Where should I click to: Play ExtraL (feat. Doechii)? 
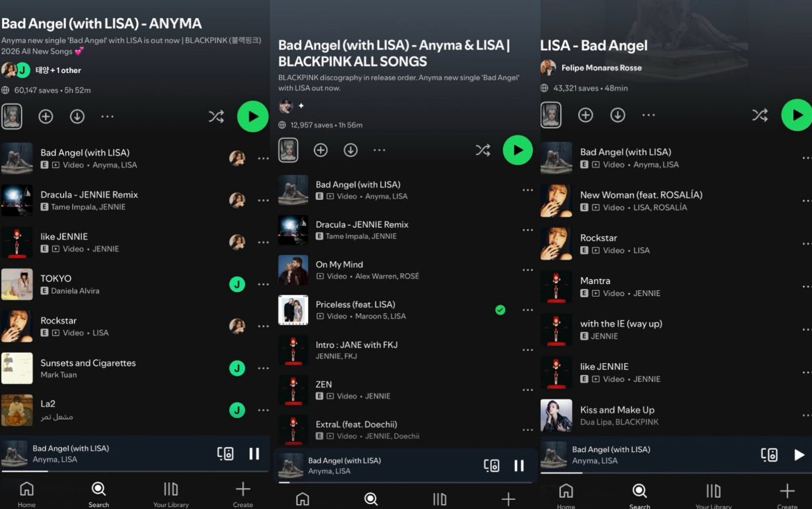click(x=405, y=430)
